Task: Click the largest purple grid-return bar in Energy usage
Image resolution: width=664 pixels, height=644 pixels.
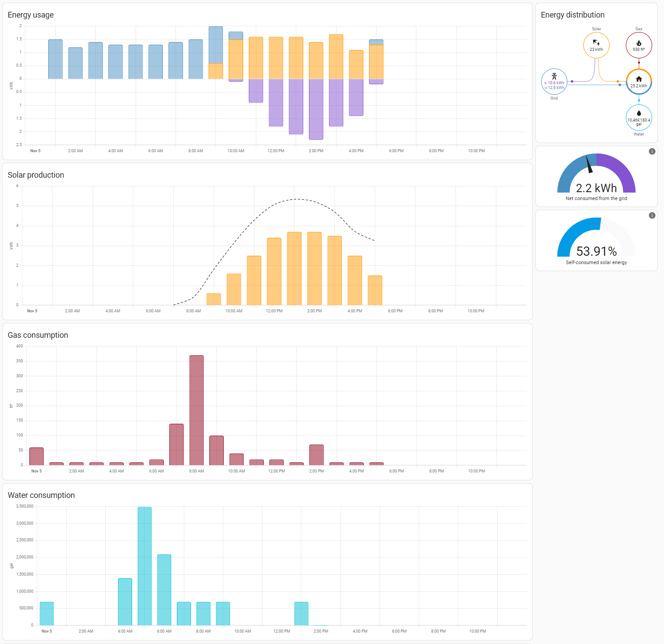Action: 316,109
